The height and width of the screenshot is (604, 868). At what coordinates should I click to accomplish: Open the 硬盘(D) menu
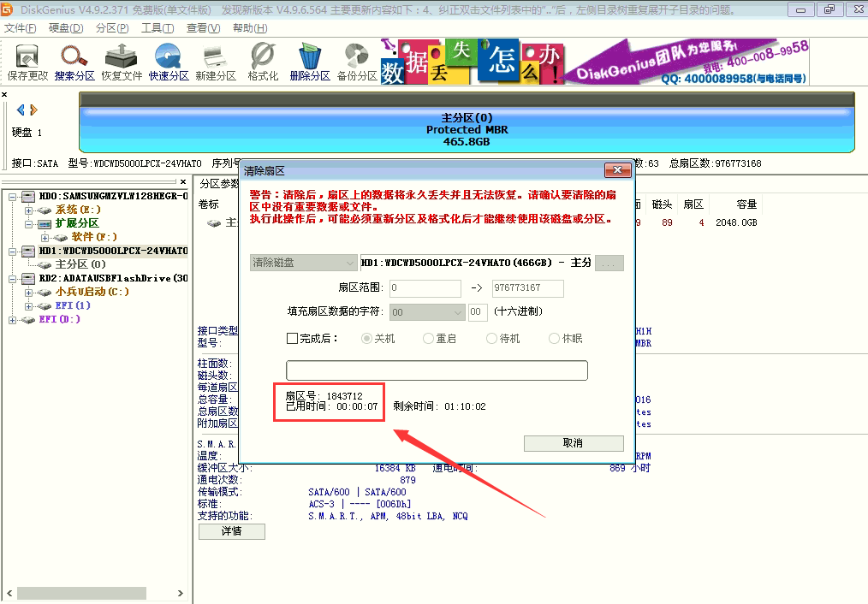click(x=66, y=27)
